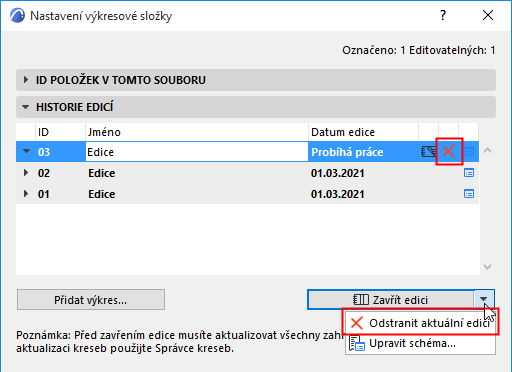This screenshot has height=372, width=512.
Task: Click the Archicad logo in the title bar
Action: coord(17,15)
